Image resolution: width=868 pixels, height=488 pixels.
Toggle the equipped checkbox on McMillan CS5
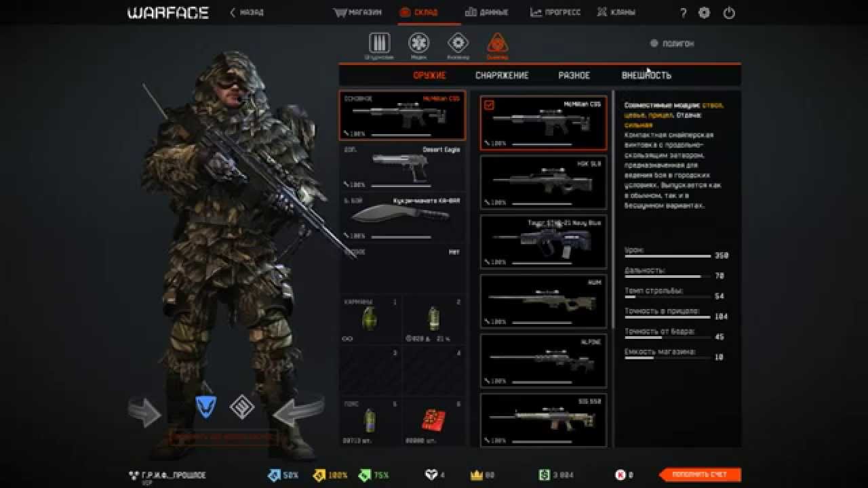(490, 105)
